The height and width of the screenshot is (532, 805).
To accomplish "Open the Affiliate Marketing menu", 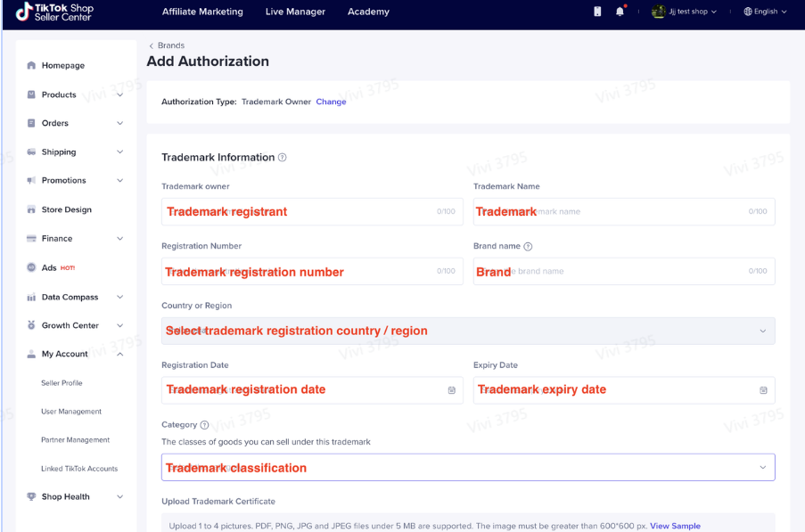I will [x=202, y=12].
